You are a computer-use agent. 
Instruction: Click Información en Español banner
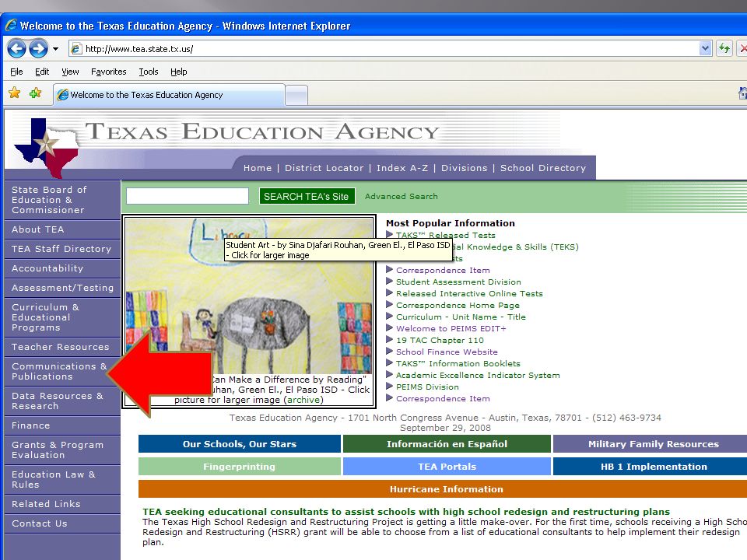coord(447,444)
